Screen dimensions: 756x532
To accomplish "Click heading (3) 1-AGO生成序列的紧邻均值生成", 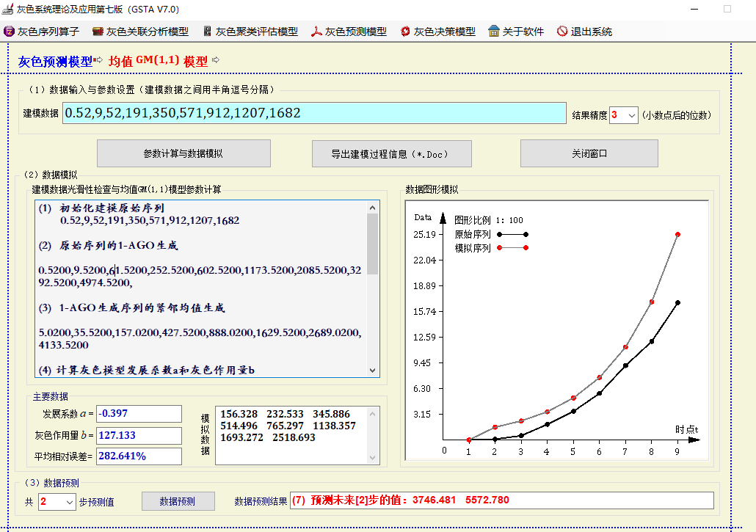I will (131, 308).
